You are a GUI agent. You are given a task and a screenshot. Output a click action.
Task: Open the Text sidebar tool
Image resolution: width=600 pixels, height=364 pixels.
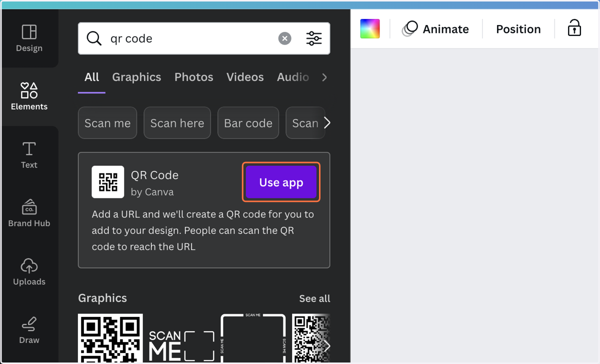(29, 155)
